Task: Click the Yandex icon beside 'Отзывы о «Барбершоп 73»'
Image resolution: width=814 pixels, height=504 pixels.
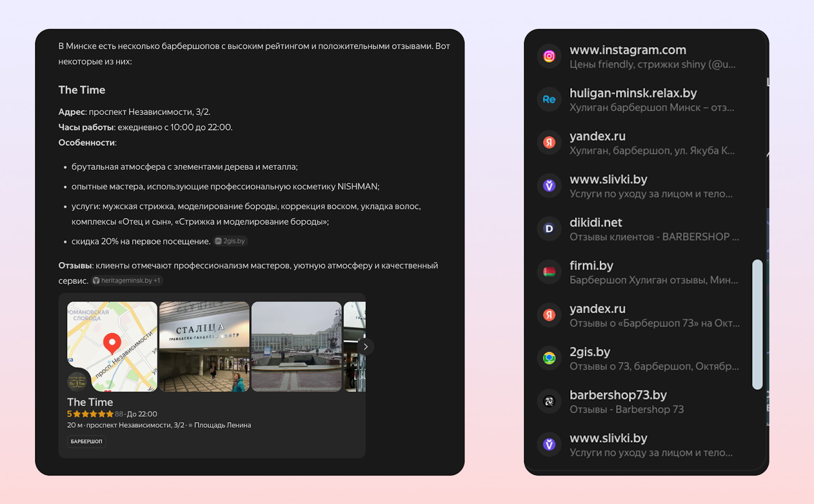Action: pos(549,315)
